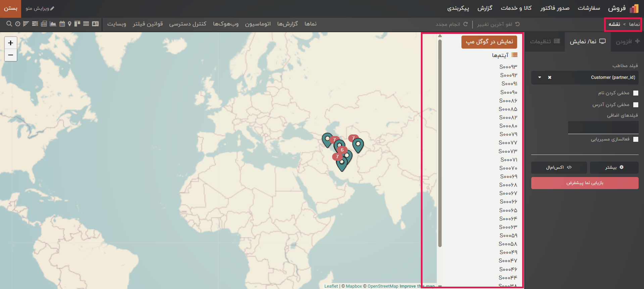Open the قوانین فیلتر studio menu

click(x=148, y=24)
